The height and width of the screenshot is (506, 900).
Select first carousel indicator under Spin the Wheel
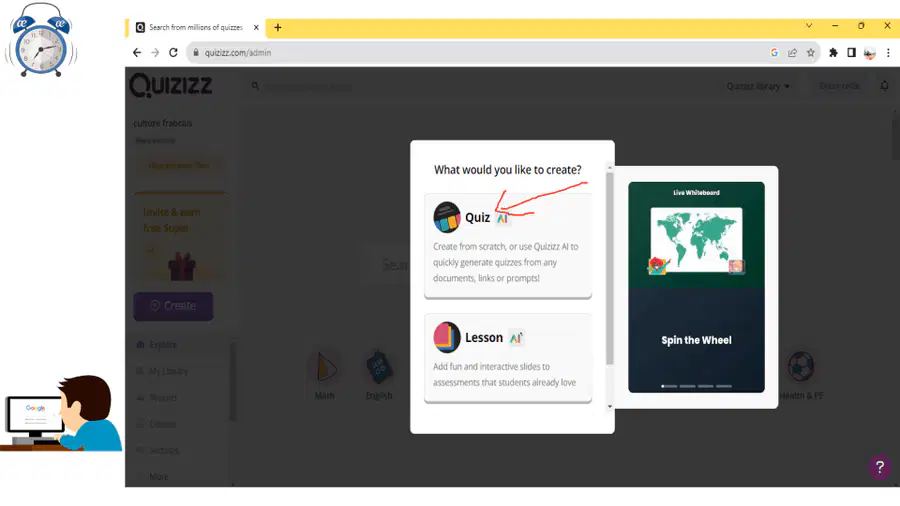(x=669, y=386)
